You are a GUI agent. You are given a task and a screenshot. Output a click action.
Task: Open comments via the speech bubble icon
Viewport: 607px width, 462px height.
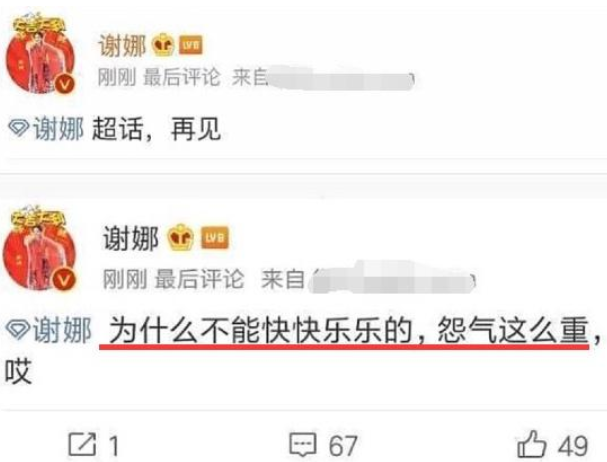(303, 445)
